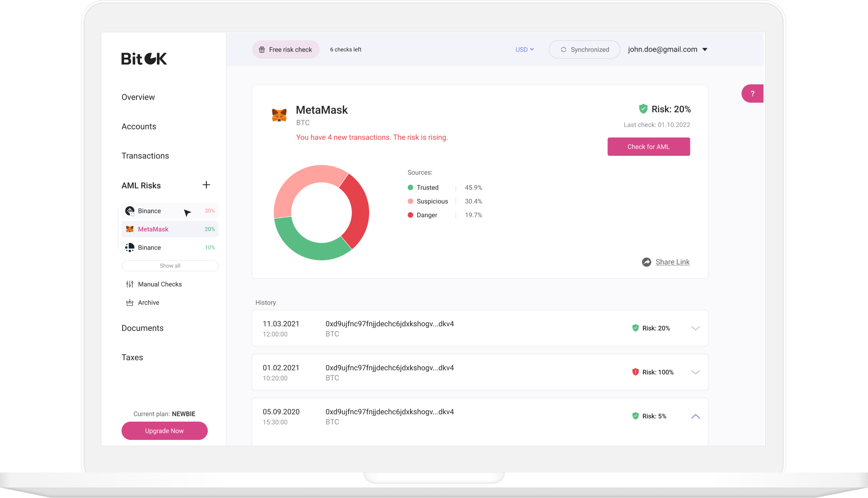Viewport: 868px width, 498px height.
Task: Open the Documents section
Action: (142, 328)
